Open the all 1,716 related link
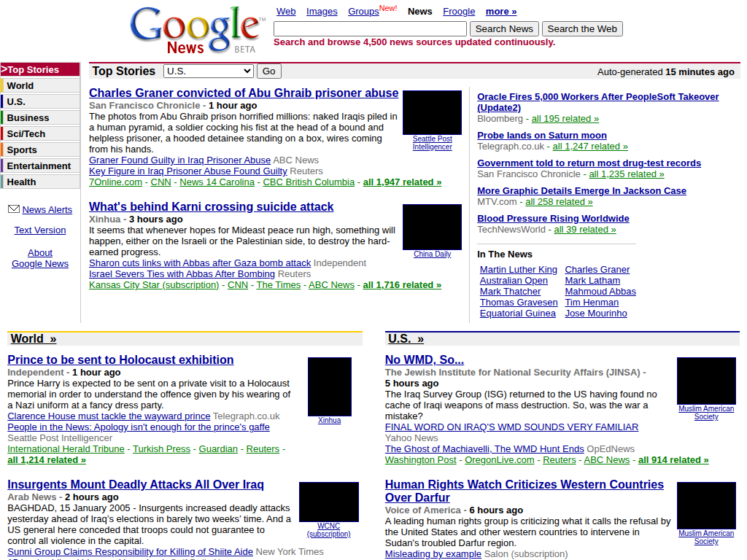The image size is (747, 560). tap(402, 285)
